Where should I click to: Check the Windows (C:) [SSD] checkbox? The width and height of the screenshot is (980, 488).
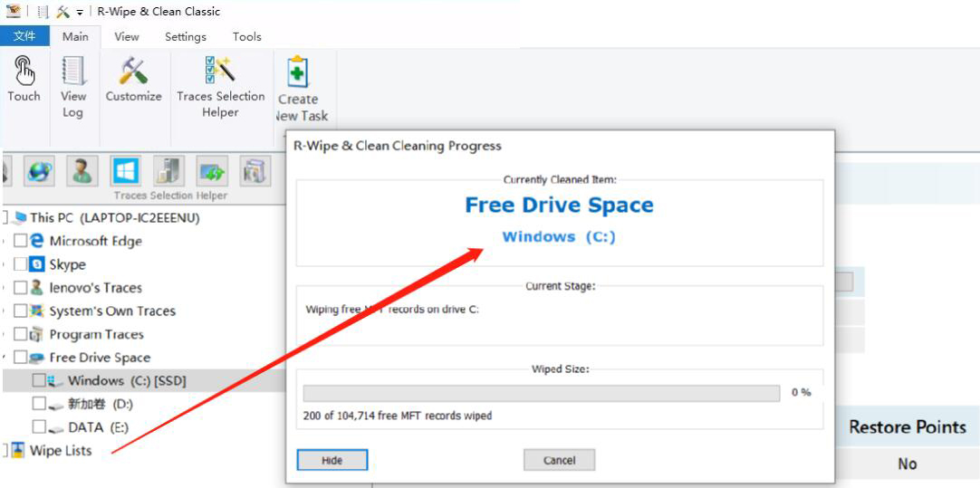coord(39,380)
